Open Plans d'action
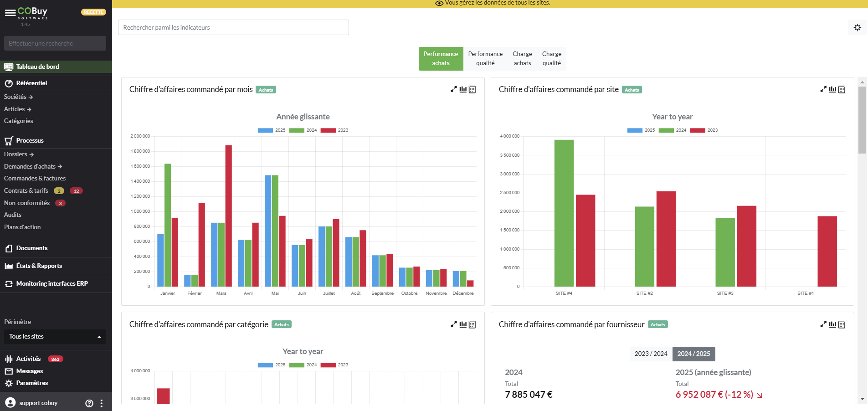This screenshot has height=411, width=868. pos(22,227)
